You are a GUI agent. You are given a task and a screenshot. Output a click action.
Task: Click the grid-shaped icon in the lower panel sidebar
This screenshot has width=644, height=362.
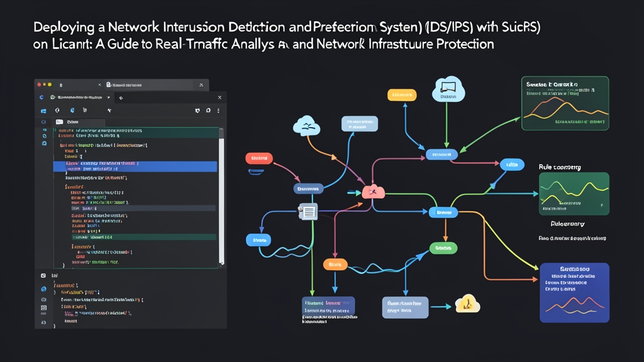pos(43,307)
